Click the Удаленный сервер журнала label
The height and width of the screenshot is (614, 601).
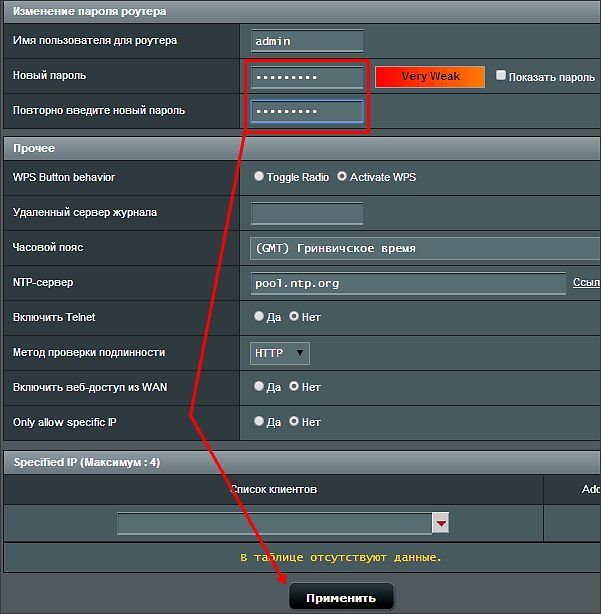pos(85,213)
